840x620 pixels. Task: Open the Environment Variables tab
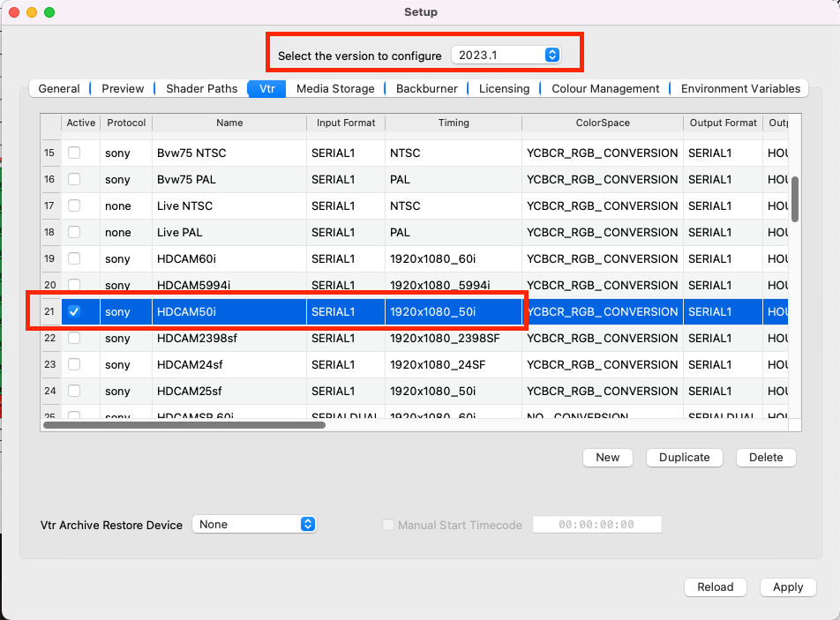[x=740, y=89]
